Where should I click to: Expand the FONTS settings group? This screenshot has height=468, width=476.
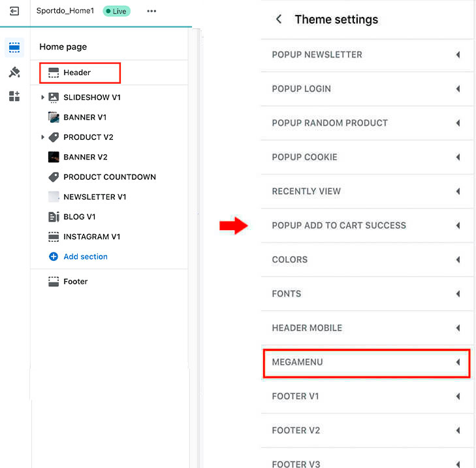[x=366, y=293]
